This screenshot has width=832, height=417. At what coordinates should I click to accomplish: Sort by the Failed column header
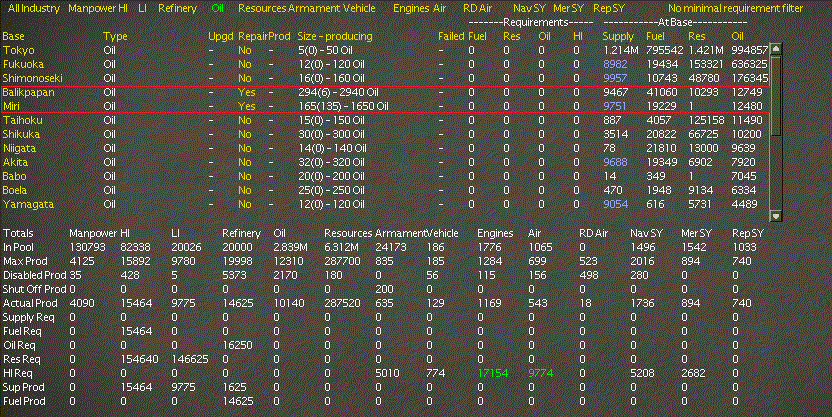pyautogui.click(x=451, y=36)
